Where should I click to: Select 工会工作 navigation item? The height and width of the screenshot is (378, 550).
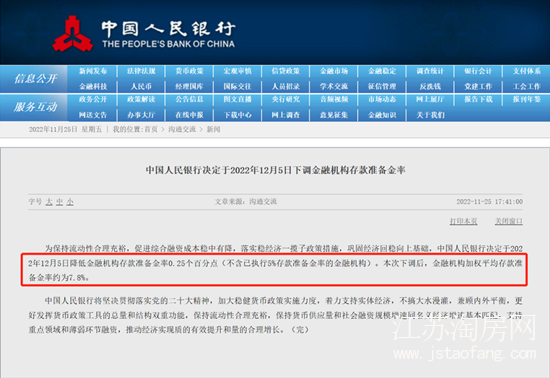tap(527, 86)
